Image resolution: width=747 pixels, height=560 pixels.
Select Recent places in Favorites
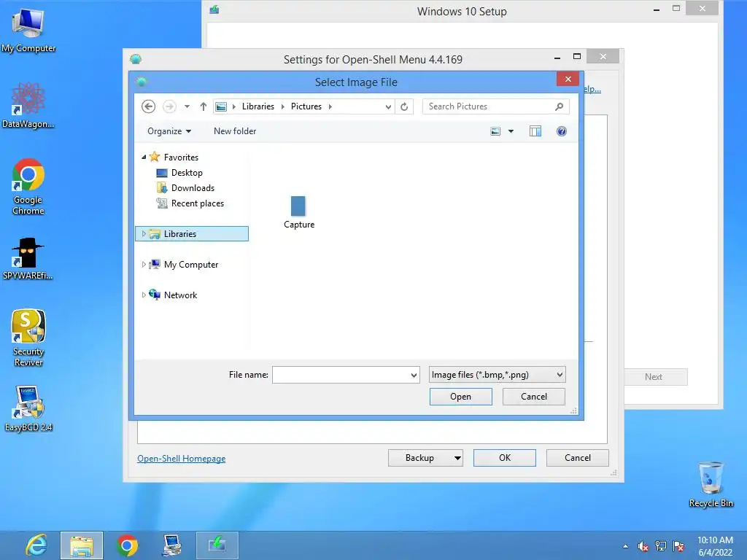pos(198,203)
